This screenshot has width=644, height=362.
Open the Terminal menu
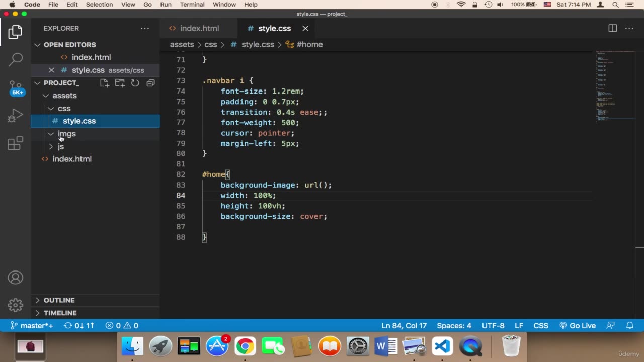(x=192, y=5)
